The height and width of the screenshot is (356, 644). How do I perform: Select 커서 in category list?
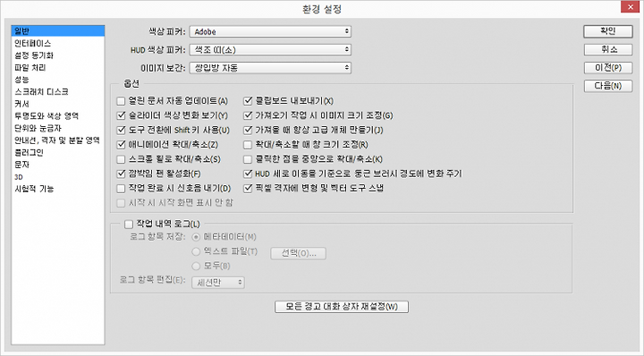point(21,104)
